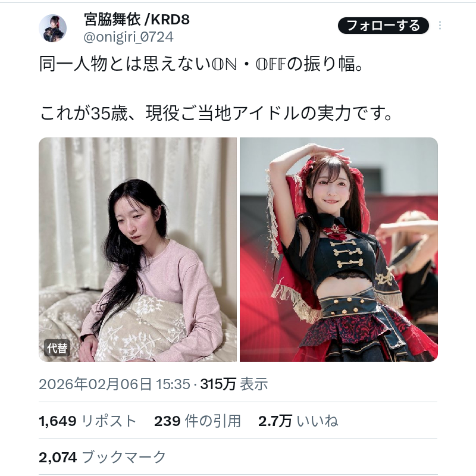
Task: Open the 1,649 リポスト list
Action: click(x=87, y=421)
